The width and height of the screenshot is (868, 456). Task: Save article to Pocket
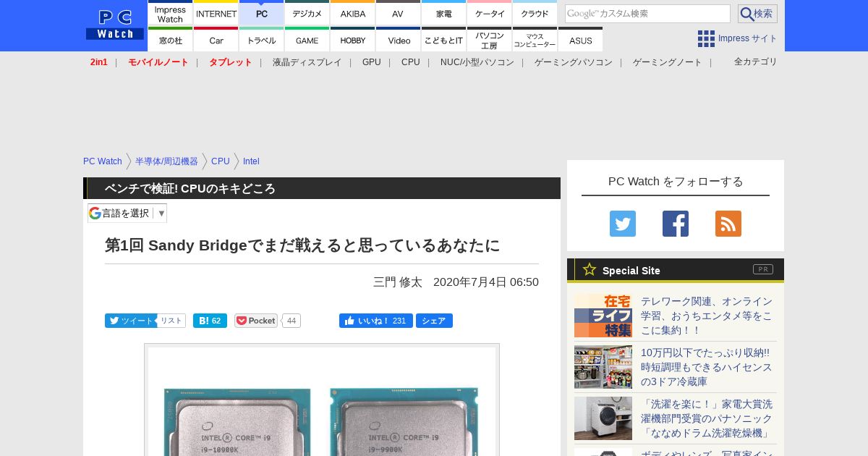(x=256, y=321)
